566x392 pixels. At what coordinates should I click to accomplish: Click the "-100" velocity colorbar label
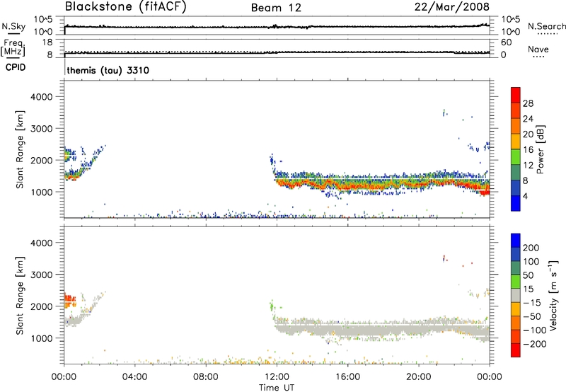(x=534, y=330)
